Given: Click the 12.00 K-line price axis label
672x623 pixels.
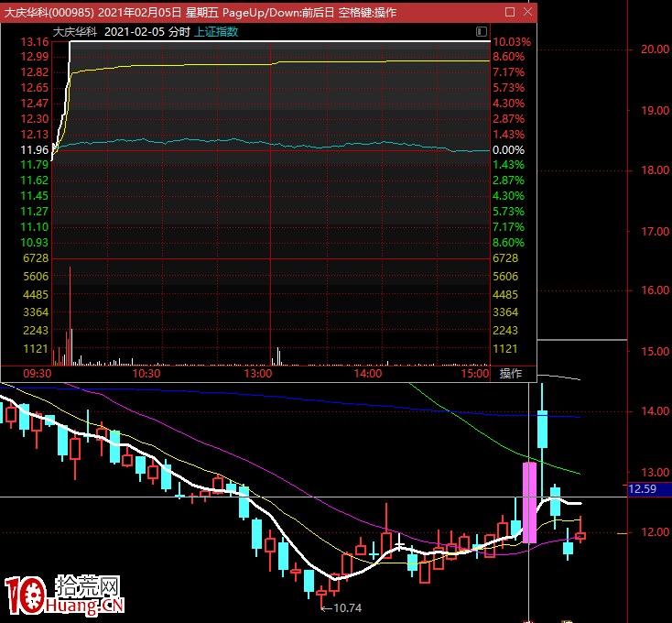Looking at the screenshot, I should pyautogui.click(x=655, y=532).
